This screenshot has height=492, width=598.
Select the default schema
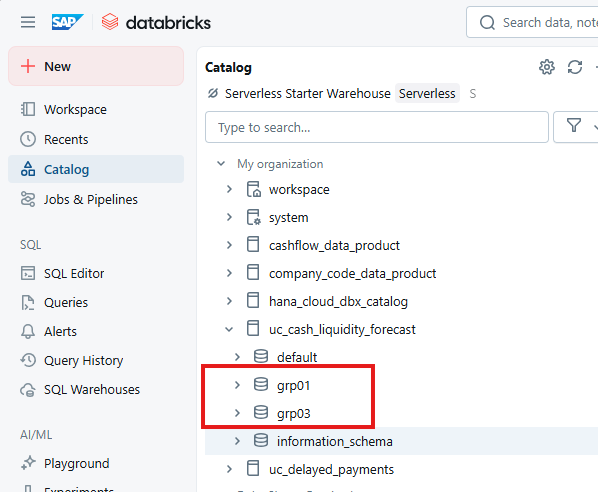(x=297, y=357)
